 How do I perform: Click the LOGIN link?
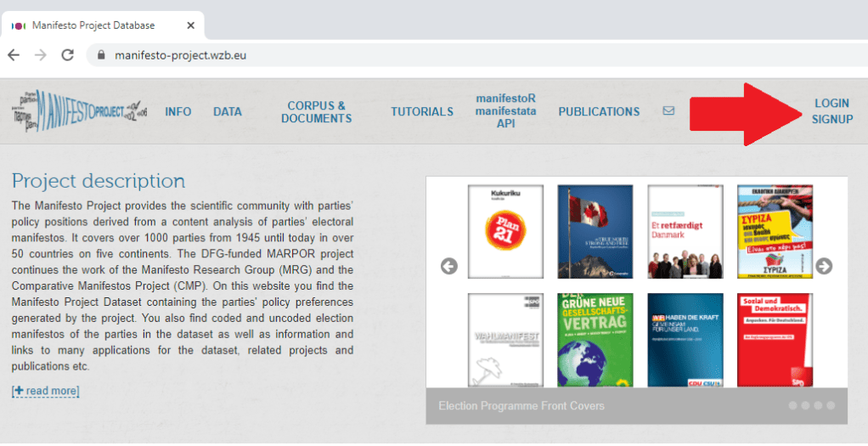(831, 103)
